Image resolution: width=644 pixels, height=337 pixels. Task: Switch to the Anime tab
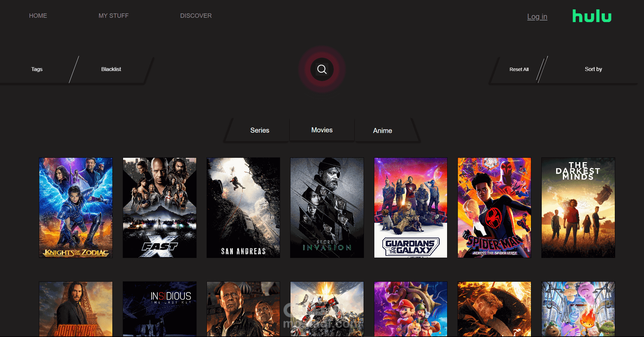coord(382,131)
